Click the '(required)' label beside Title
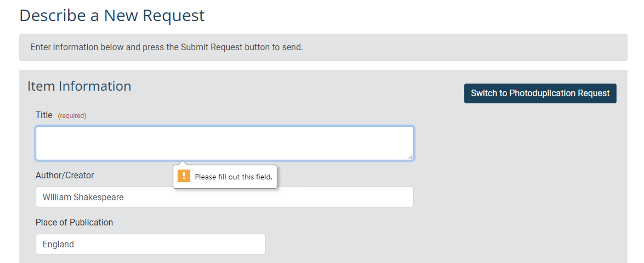 click(x=71, y=115)
